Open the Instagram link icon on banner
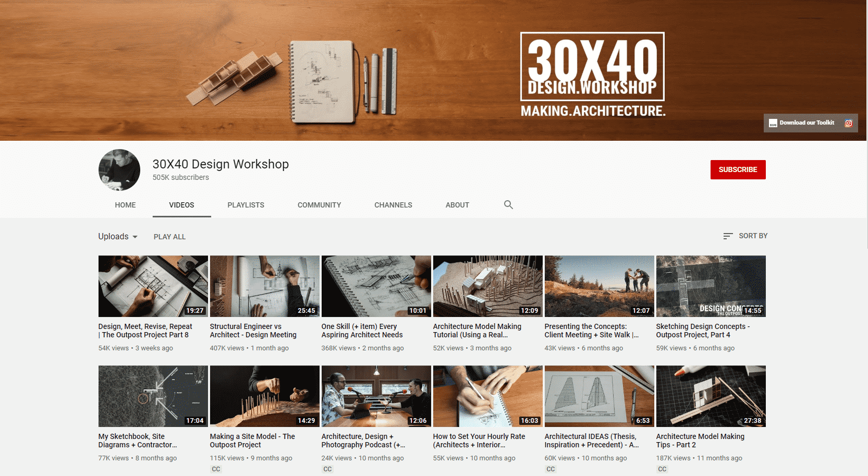Screen dimensions: 868x476 pyautogui.click(x=849, y=123)
